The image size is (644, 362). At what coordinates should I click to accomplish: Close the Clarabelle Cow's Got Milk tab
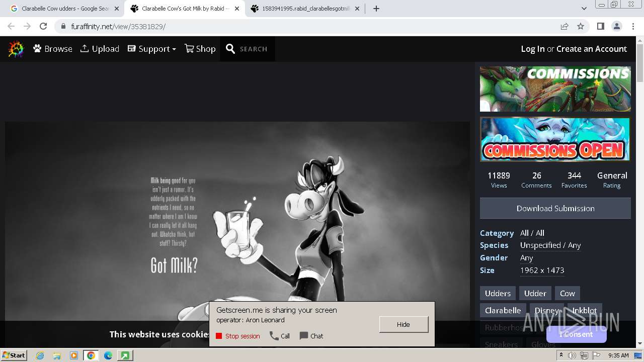pos(237,9)
